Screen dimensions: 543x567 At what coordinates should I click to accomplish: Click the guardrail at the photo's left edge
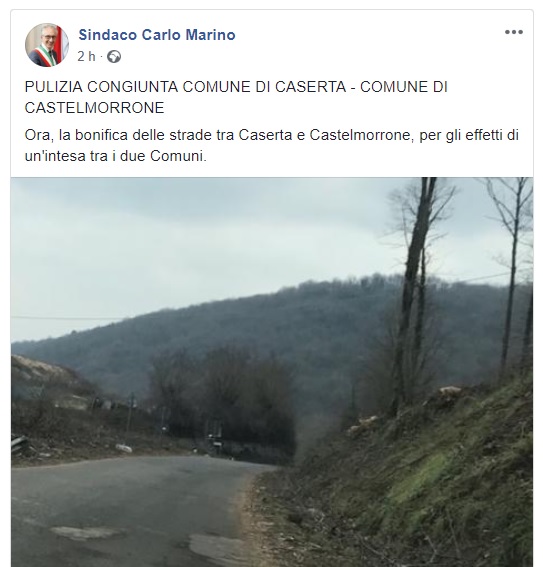point(19,445)
